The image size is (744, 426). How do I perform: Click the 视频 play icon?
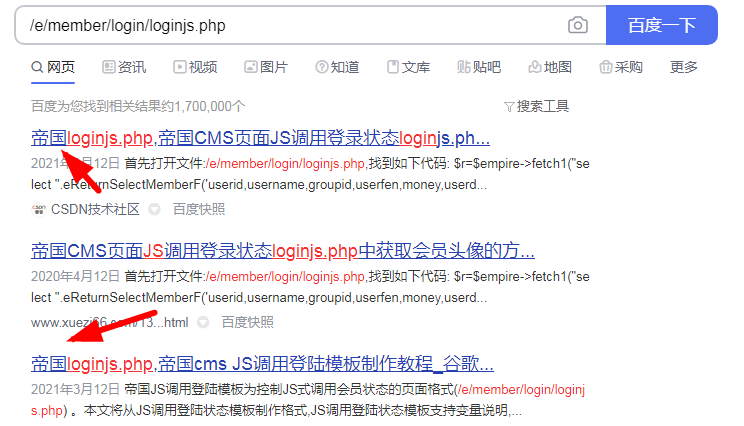click(x=179, y=67)
